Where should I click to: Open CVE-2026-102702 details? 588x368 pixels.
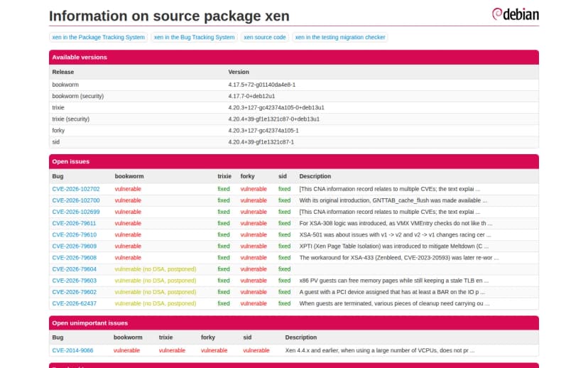(x=76, y=189)
